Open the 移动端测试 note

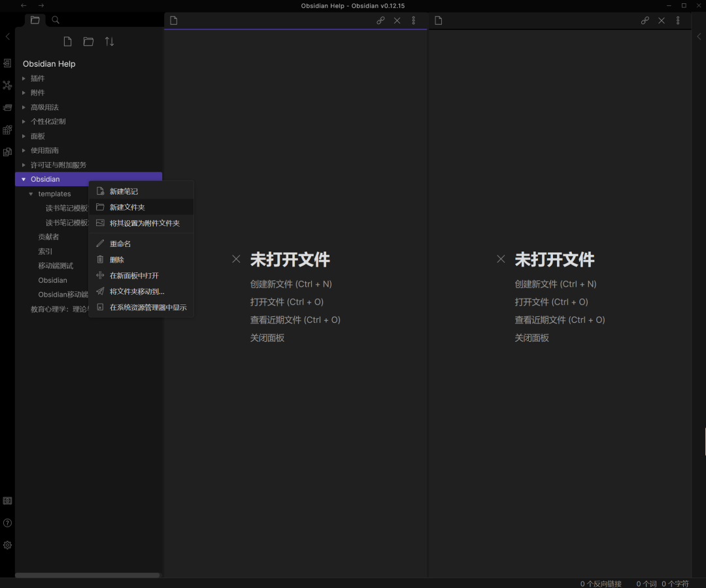[56, 265]
